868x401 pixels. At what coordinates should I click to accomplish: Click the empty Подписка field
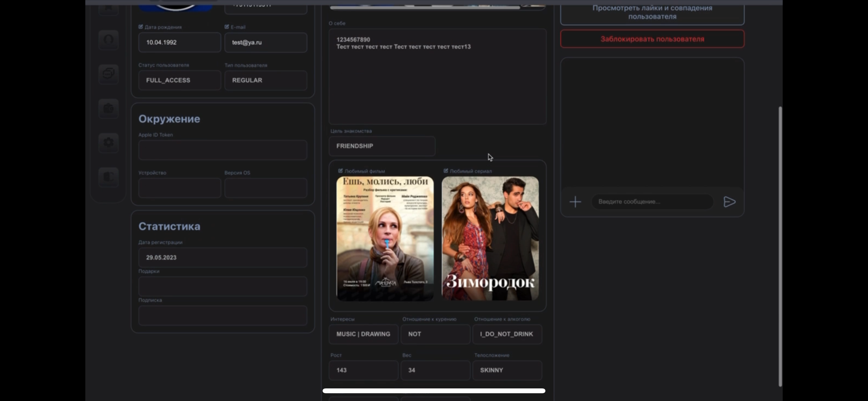[223, 315]
